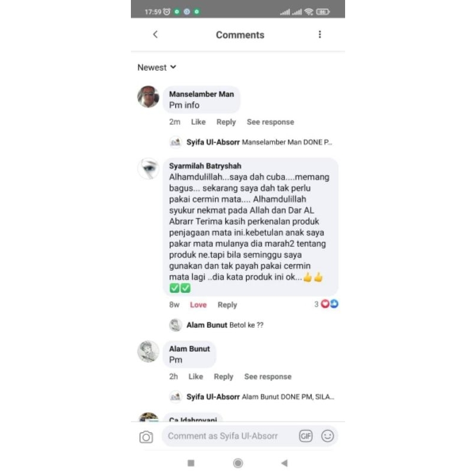Open the GIF picker
This screenshot has width=476, height=476.
coord(305,436)
